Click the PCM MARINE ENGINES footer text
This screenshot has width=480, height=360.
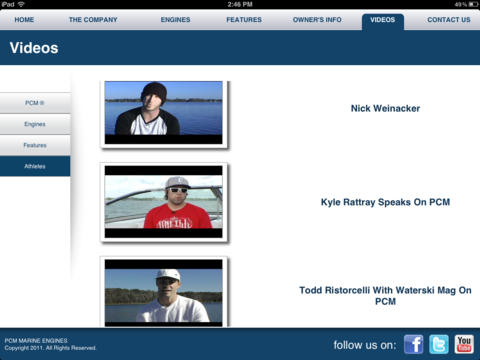(x=36, y=341)
